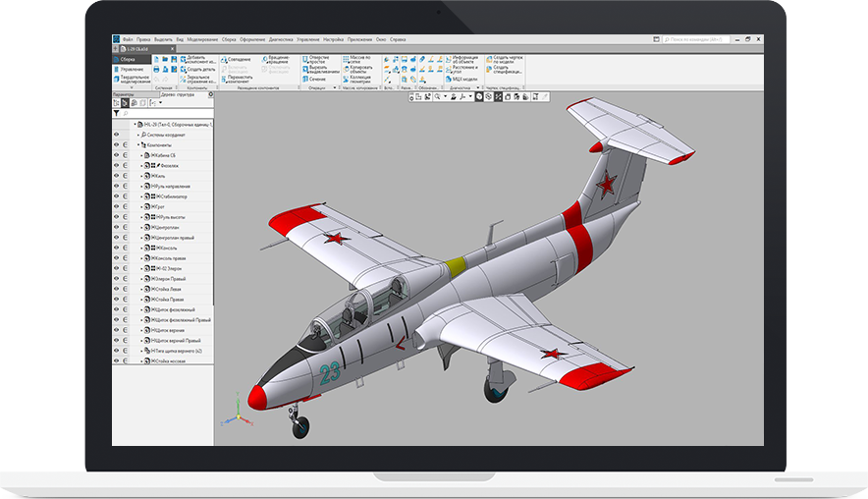Click the filter funnel icon in the tree panel
Screen dimensions: 868x499
tap(116, 113)
